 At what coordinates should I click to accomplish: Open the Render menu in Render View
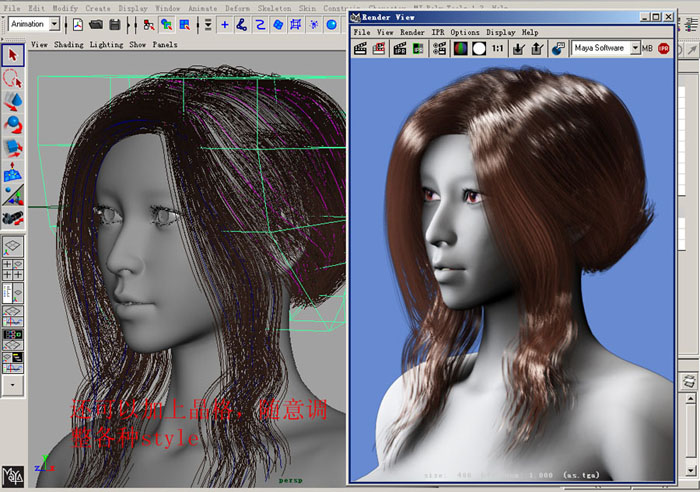(412, 32)
